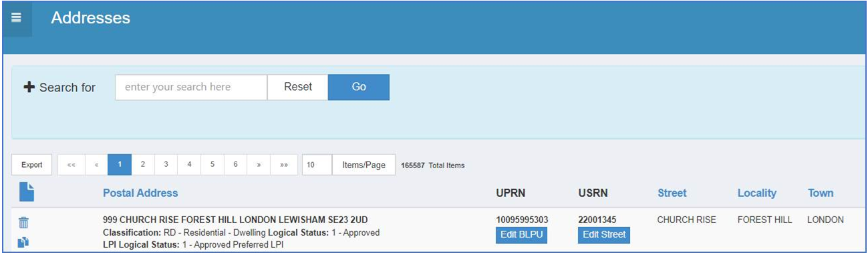
Task: Sort by Locality column header
Action: [757, 193]
